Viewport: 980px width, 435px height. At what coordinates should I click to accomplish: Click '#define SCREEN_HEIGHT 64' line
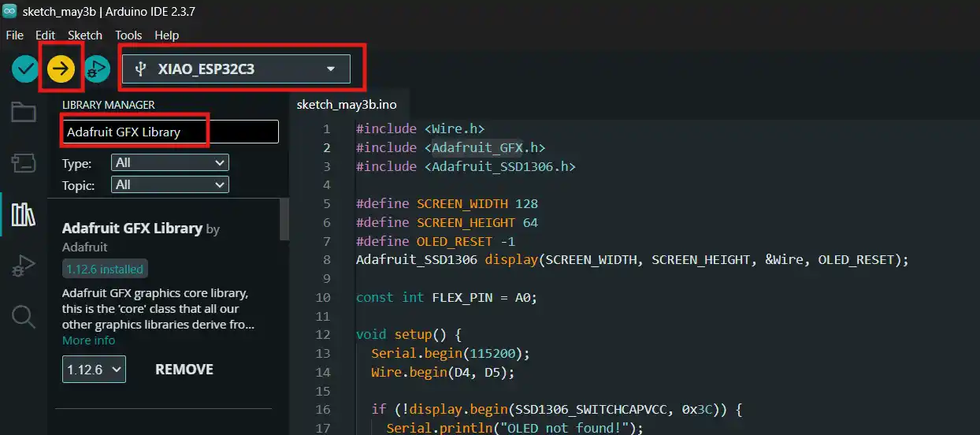[x=447, y=222]
